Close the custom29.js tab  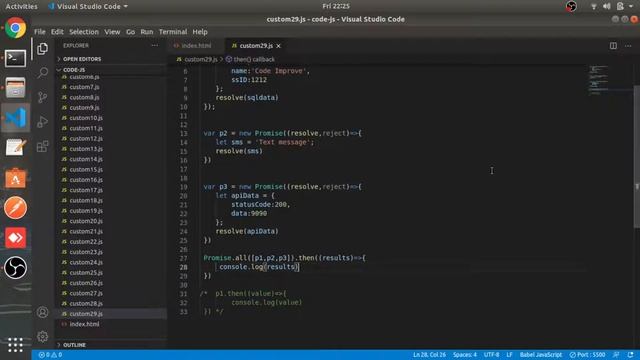pos(278,46)
